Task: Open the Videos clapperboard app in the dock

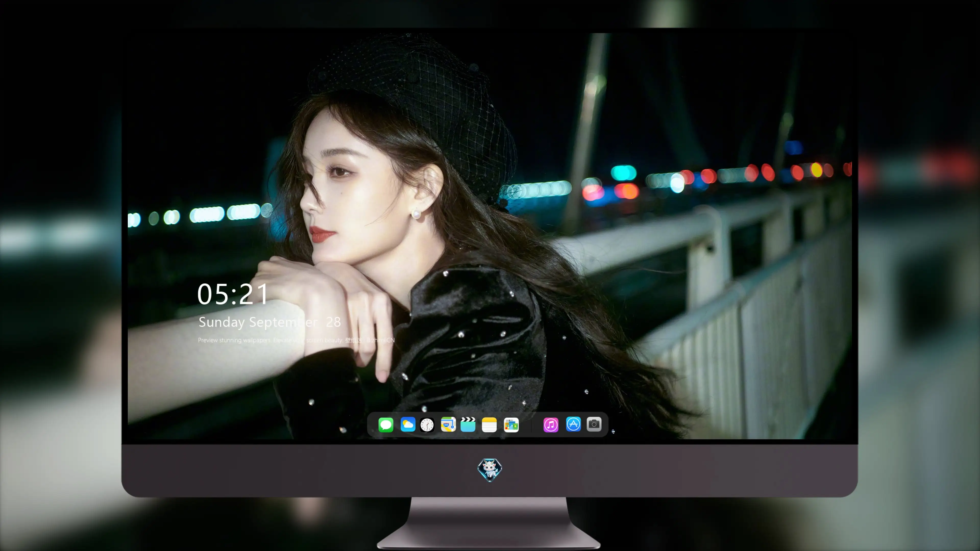Action: click(x=468, y=424)
